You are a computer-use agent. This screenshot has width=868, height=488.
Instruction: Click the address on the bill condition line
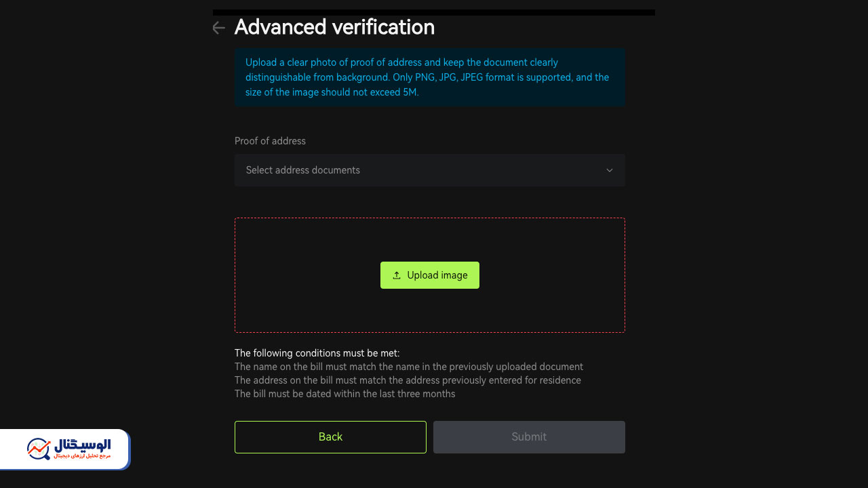tap(408, 380)
